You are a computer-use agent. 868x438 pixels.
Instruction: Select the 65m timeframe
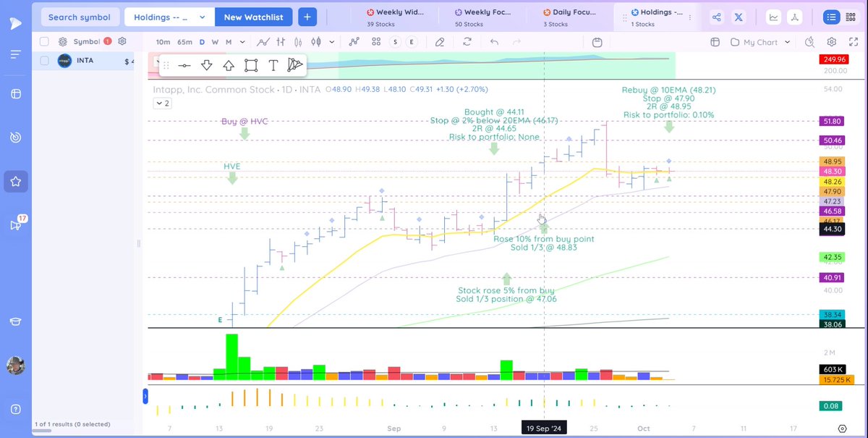coord(184,42)
